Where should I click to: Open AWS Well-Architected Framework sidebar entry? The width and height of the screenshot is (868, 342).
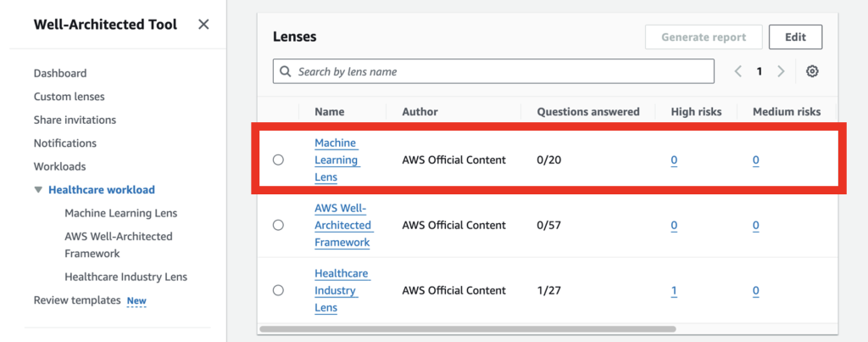pyautogui.click(x=119, y=245)
